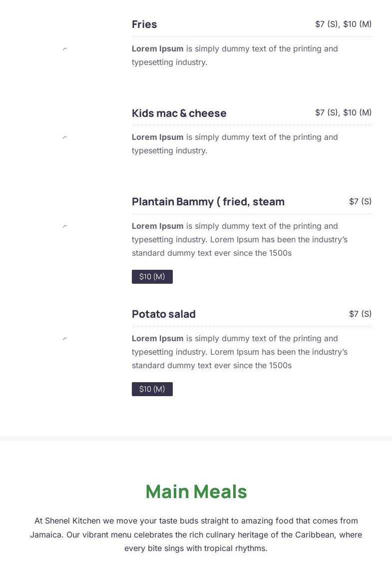Click the Potato salad description paragraph
The width and height of the screenshot is (392, 578).
coord(240,352)
